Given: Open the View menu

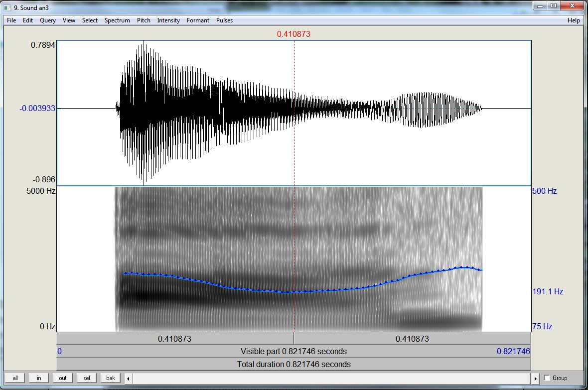Looking at the screenshot, I should tap(69, 20).
